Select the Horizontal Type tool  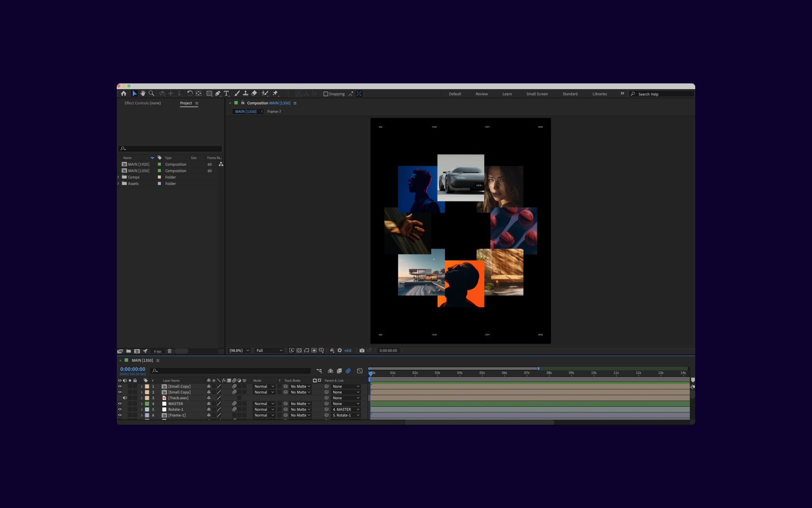coord(226,94)
